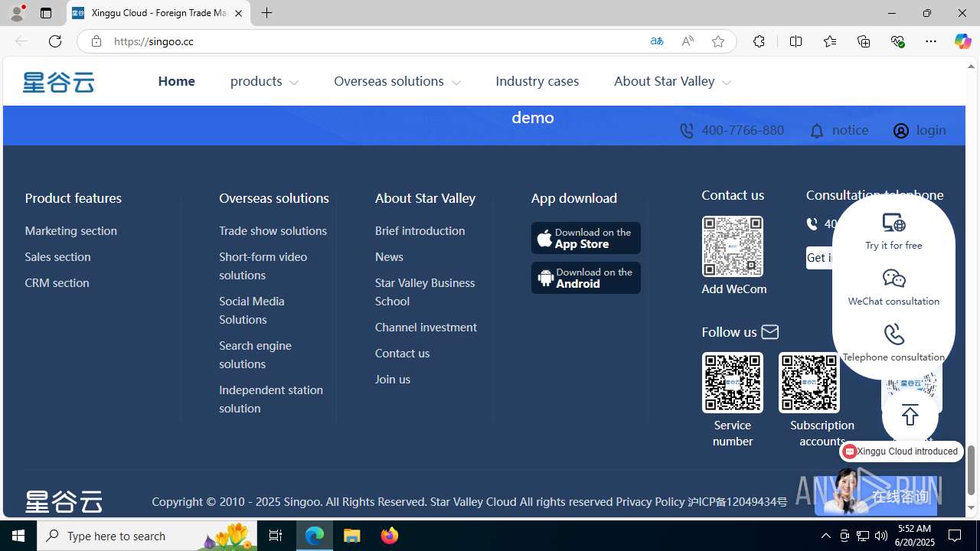The image size is (980, 551).
Task: Click the Singoo logo in header
Action: click(58, 82)
